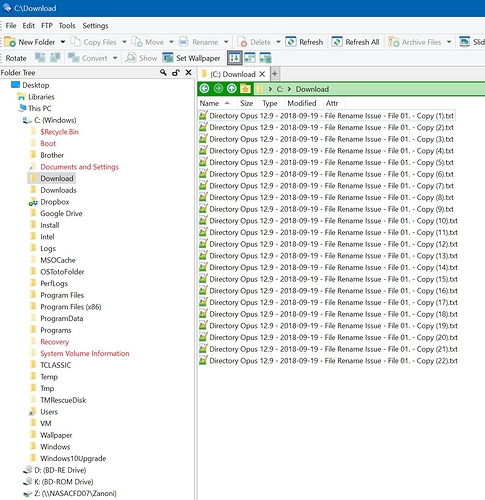Select Dropbox folder in the tree
The image size is (485, 500).
55,202
